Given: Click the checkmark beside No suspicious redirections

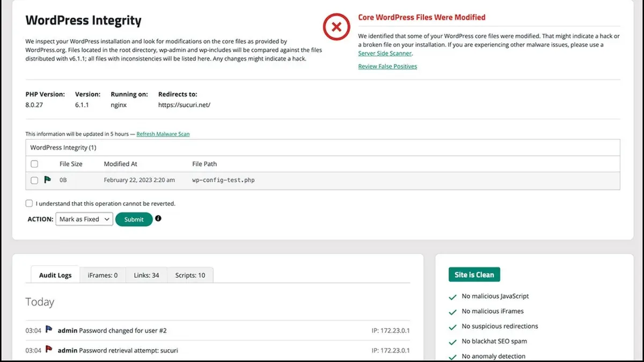Looking at the screenshot, I should [x=452, y=327].
